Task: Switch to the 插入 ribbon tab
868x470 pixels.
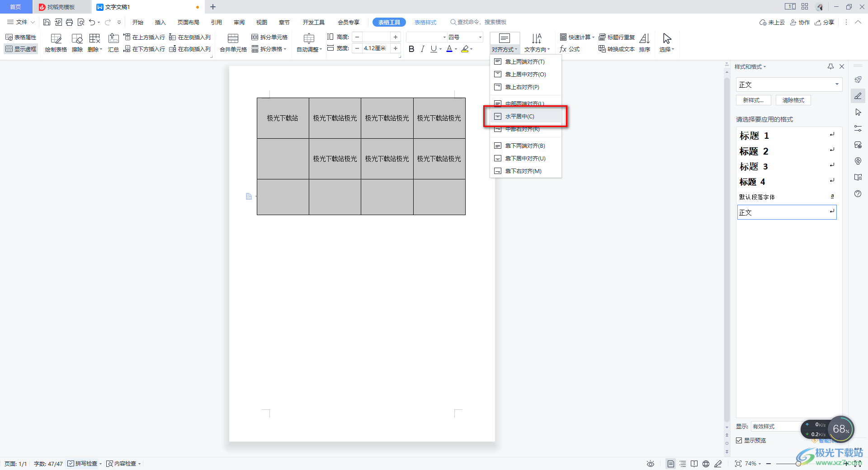Action: pyautogui.click(x=160, y=22)
